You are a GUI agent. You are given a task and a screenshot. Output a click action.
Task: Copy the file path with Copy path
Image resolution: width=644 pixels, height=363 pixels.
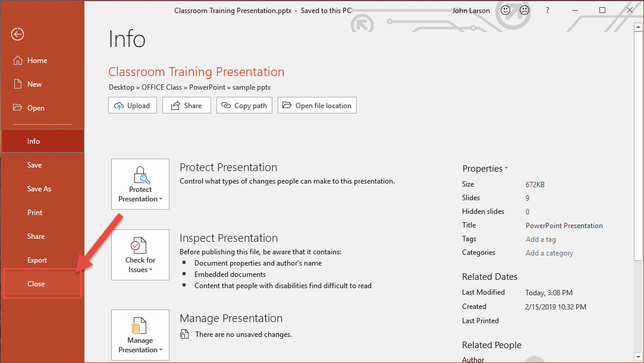click(244, 106)
